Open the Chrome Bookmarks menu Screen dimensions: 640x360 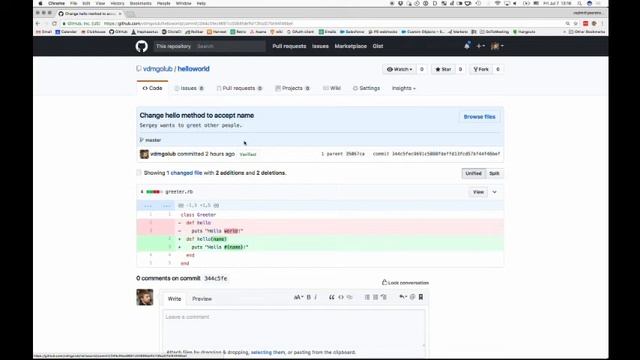coord(140,3)
